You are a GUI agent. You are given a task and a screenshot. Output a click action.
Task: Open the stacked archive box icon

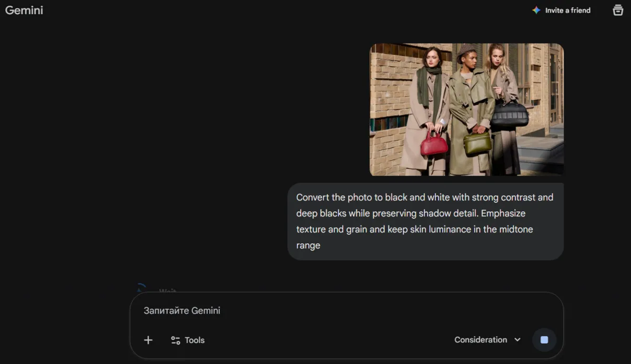(x=618, y=10)
